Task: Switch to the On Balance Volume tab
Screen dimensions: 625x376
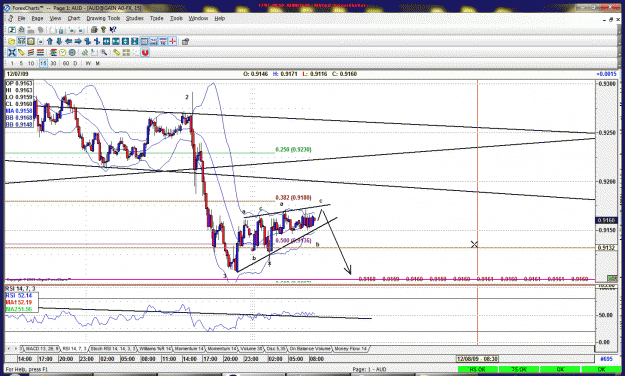Action: pyautogui.click(x=309, y=348)
